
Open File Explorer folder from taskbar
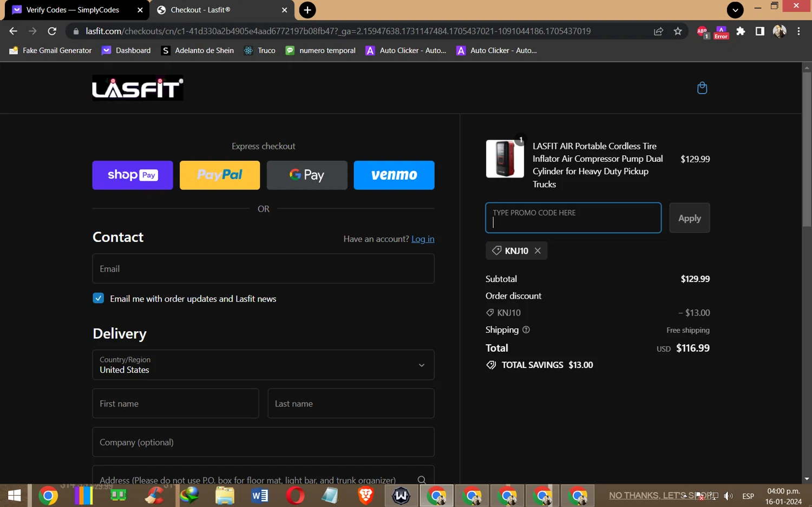(x=225, y=495)
